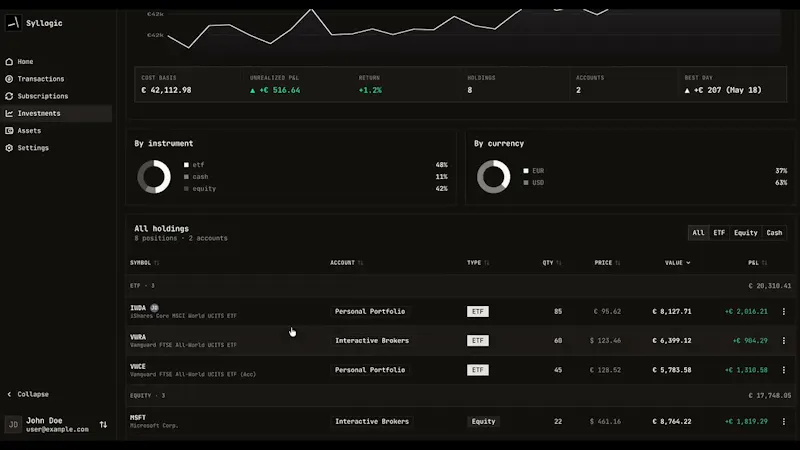Click Interactive Brokers account in MSFT row

372,421
